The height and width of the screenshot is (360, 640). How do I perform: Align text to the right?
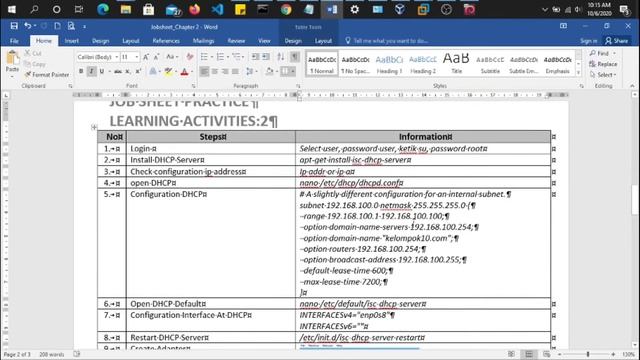point(225,71)
